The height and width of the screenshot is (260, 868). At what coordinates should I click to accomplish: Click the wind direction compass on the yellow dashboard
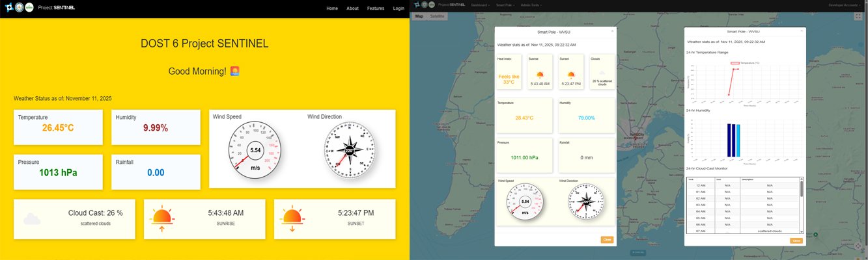pos(348,151)
